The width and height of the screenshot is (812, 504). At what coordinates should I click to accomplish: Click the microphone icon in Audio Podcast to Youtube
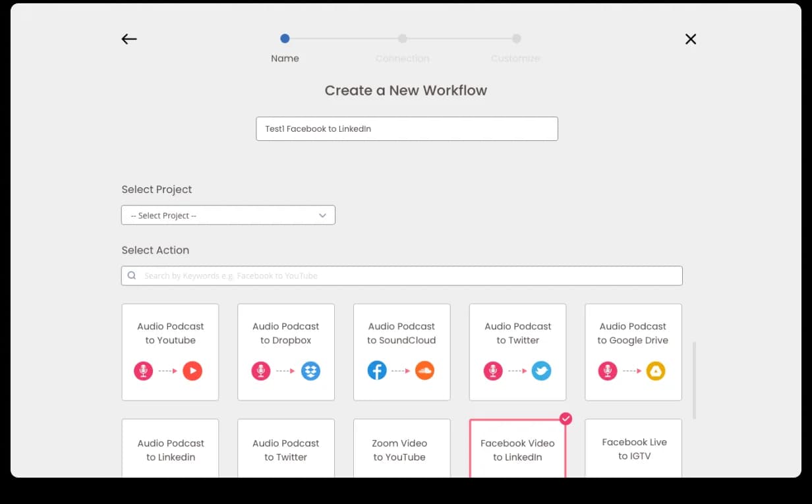144,371
